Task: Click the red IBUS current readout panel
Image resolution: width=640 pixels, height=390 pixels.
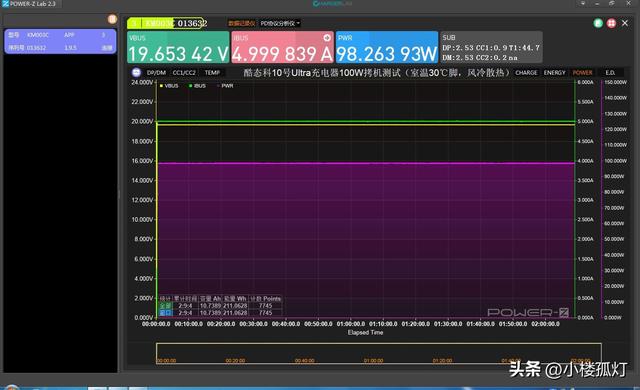Action: coord(282,47)
